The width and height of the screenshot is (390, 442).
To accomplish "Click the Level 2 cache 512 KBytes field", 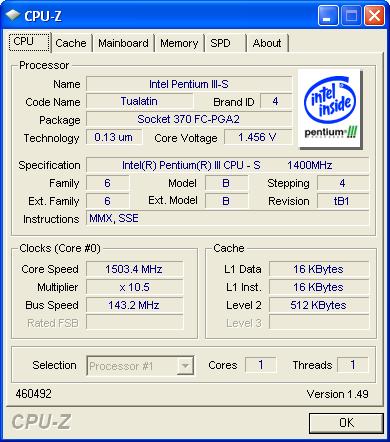I will 318,305.
